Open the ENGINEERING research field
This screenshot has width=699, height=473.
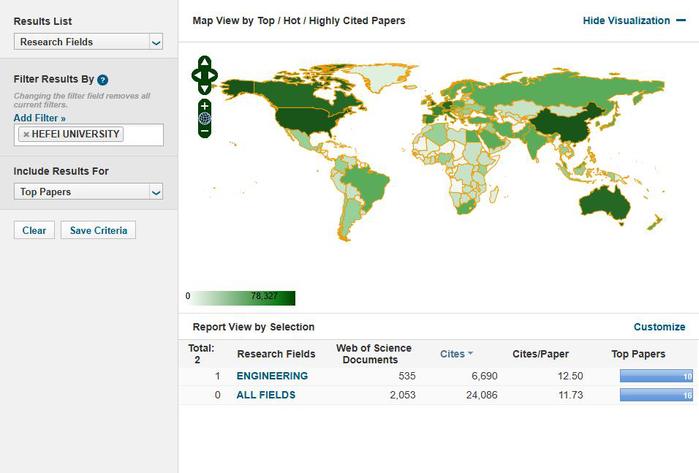tap(272, 376)
